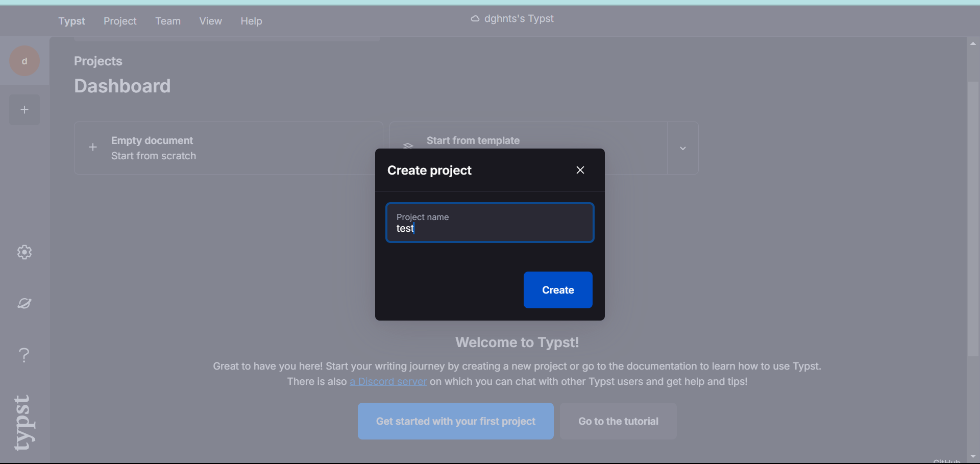The height and width of the screenshot is (464, 980).
Task: Click into the Project name field
Action: click(x=490, y=223)
